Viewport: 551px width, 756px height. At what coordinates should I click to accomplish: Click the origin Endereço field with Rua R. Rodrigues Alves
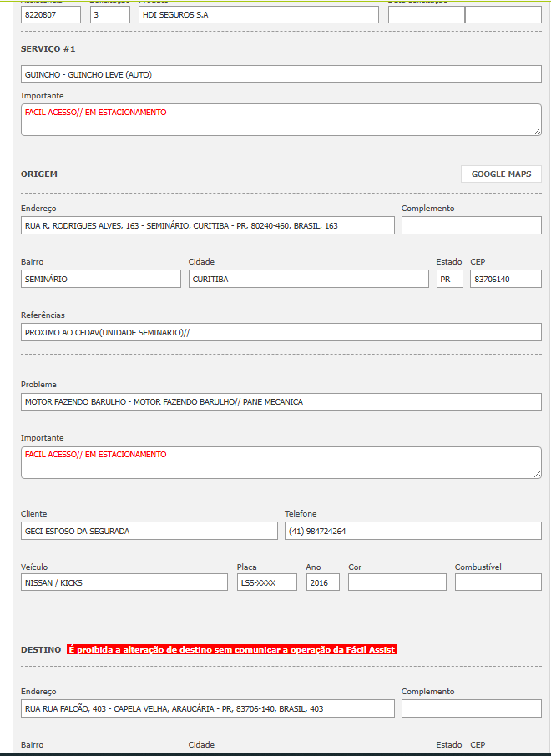pos(207,225)
